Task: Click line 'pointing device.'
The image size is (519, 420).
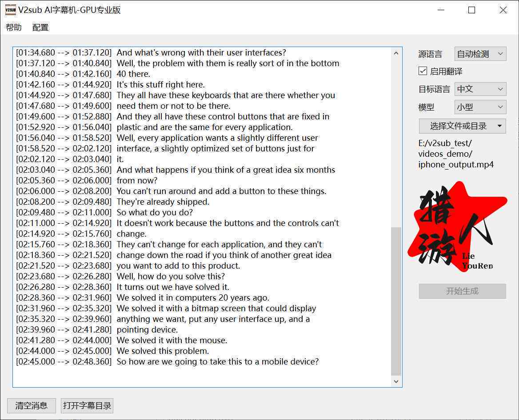Action: coord(147,329)
